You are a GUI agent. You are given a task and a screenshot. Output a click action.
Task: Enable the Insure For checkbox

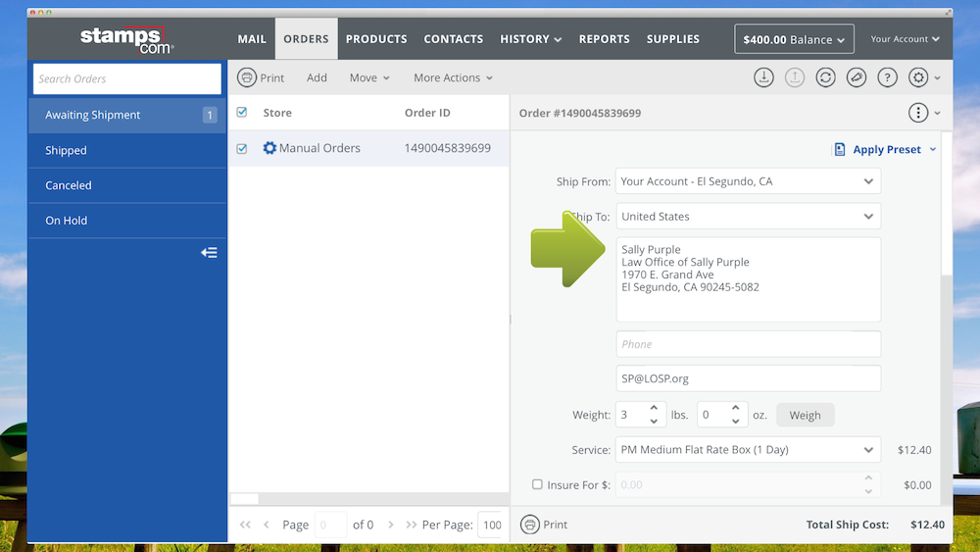[x=537, y=484]
